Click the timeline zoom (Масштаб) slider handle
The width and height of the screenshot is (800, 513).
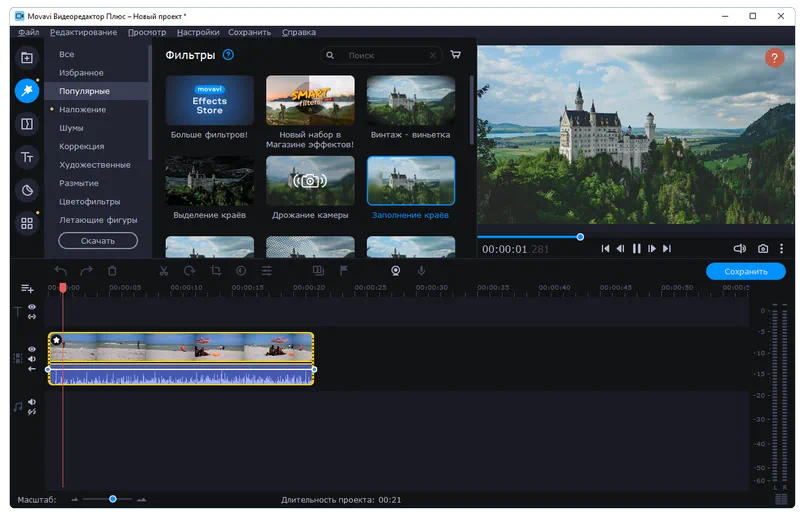click(x=113, y=499)
